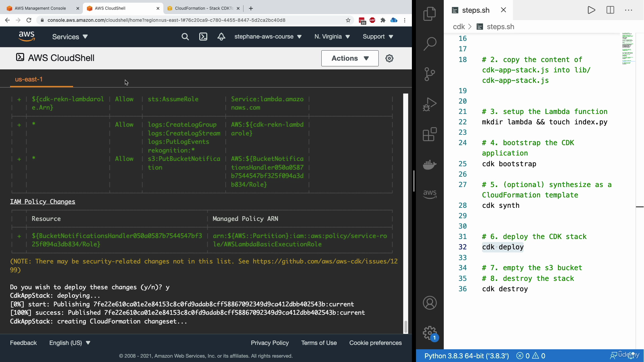The height and width of the screenshot is (362, 644).
Task: Open CloudShell Actions dropdown
Action: [350, 58]
